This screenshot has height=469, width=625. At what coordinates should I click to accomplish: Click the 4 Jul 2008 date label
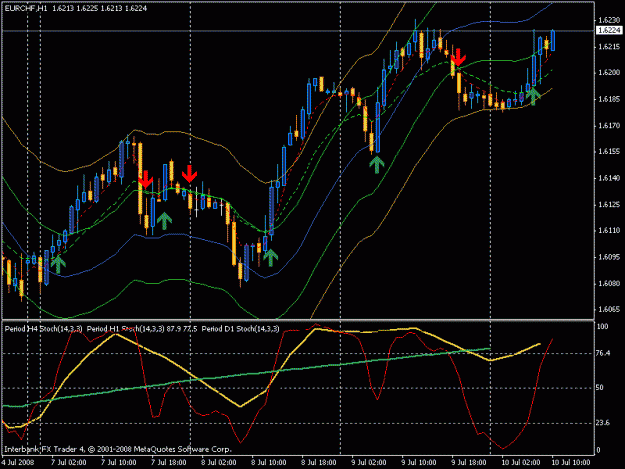pyautogui.click(x=18, y=462)
